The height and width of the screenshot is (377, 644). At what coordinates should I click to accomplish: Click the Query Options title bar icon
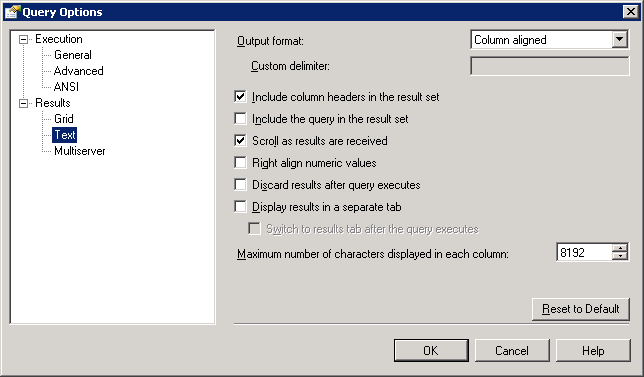point(12,12)
